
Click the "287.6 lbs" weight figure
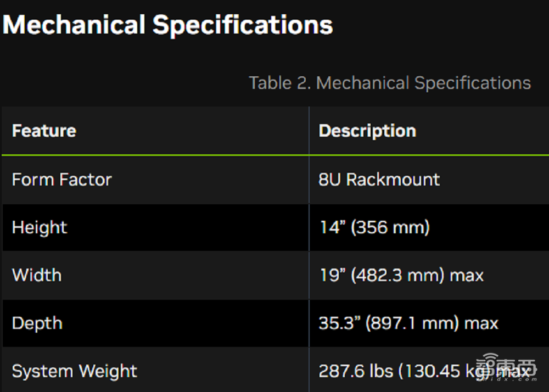click(356, 371)
